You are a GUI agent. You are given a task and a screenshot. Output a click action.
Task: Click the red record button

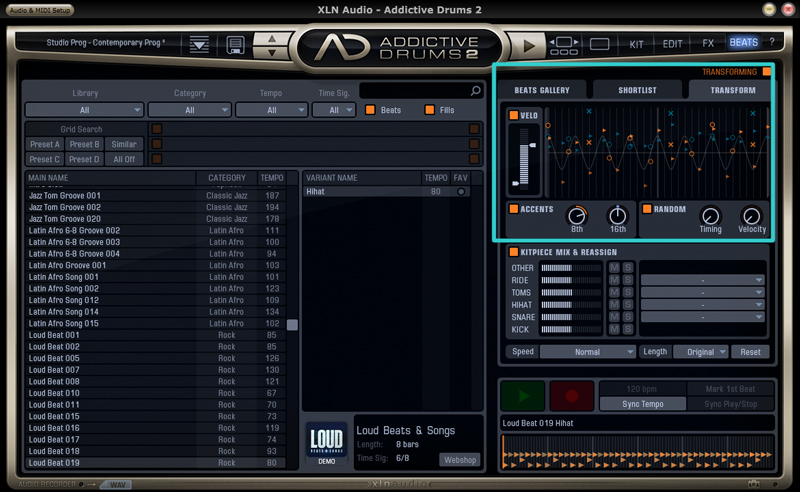571,396
